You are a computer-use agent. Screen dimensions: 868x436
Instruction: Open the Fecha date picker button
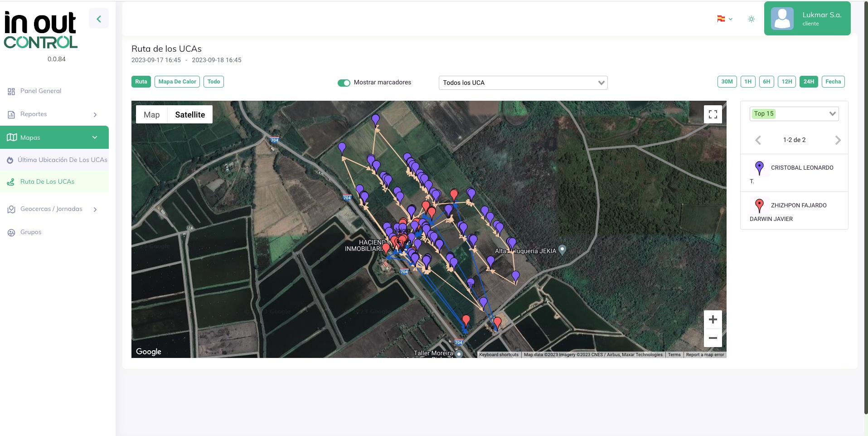tap(833, 82)
